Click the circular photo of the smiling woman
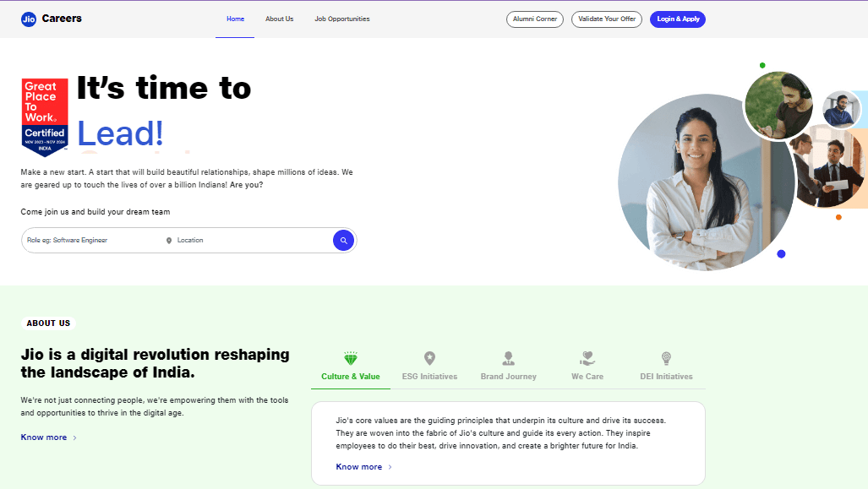Screen dimensions: 868x489 pos(707,182)
